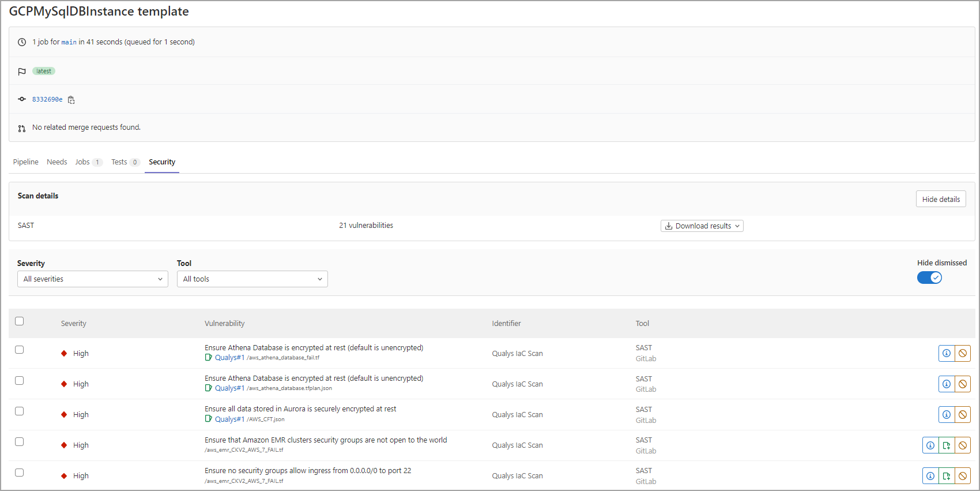The height and width of the screenshot is (491, 980).
Task: Check the port 22 ingress vulnerability row
Action: [20, 473]
